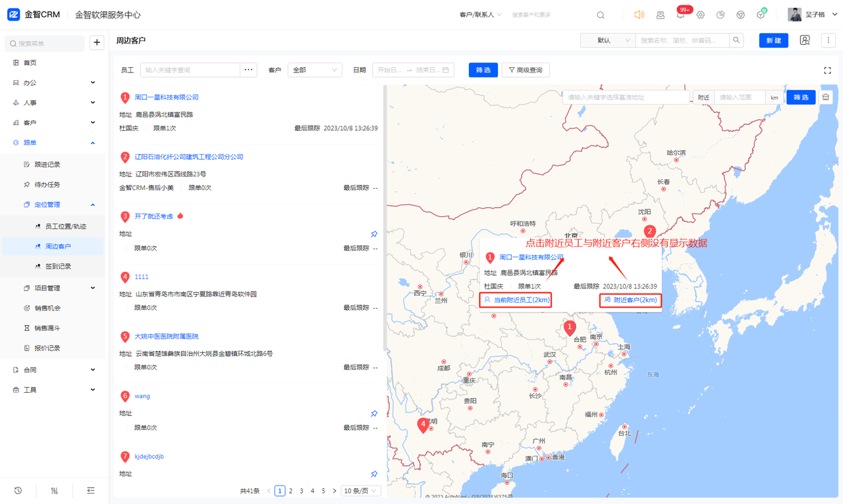The height and width of the screenshot is (504, 843).
Task: Open the 默认 view dropdown
Action: tap(607, 40)
